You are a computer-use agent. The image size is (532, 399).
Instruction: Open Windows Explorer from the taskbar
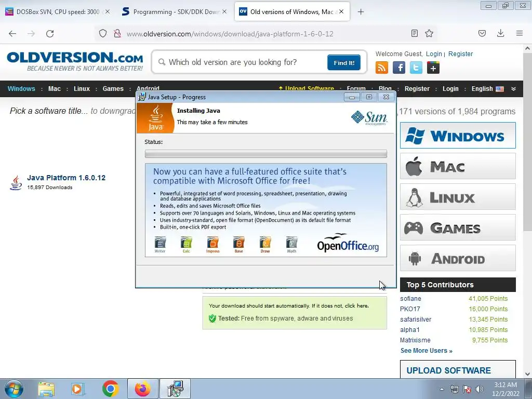pos(46,389)
